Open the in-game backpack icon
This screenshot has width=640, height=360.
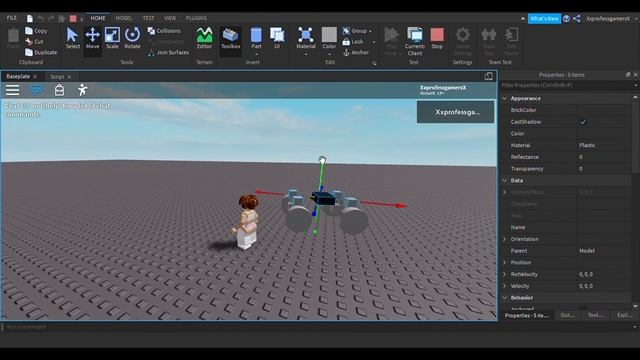59,90
